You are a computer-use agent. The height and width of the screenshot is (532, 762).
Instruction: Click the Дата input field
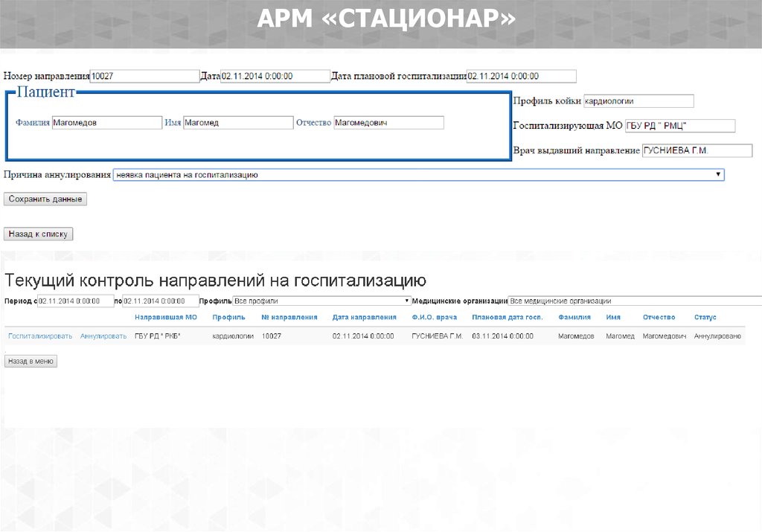click(x=275, y=76)
